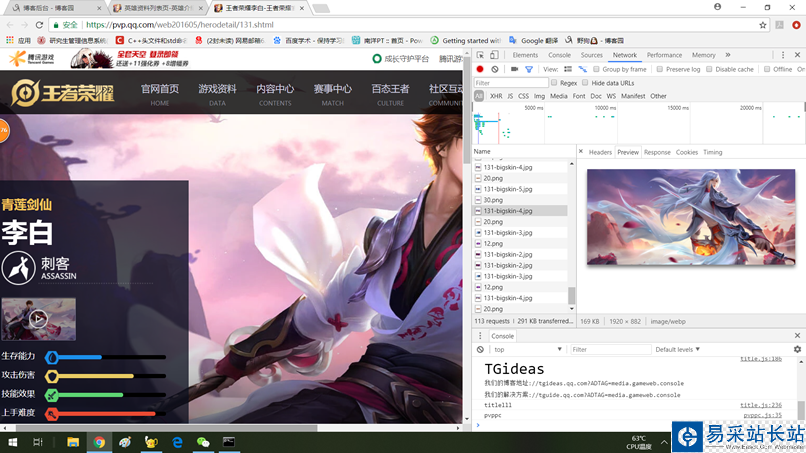Check Hide data URLs

[585, 82]
